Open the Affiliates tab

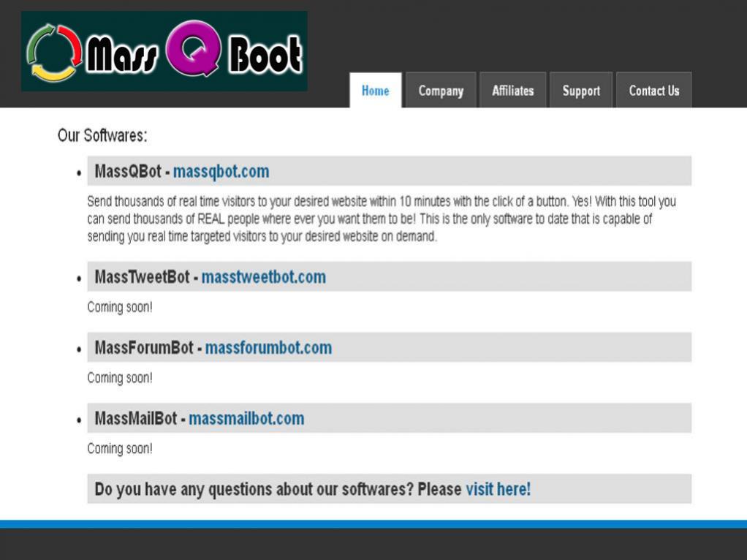point(512,90)
